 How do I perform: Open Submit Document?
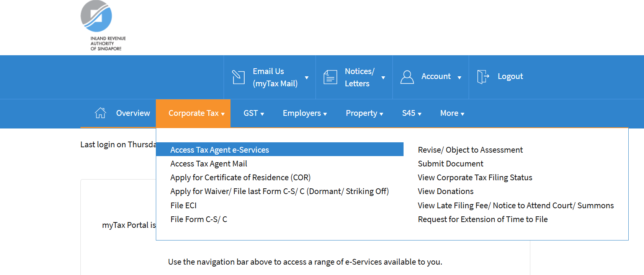point(451,164)
